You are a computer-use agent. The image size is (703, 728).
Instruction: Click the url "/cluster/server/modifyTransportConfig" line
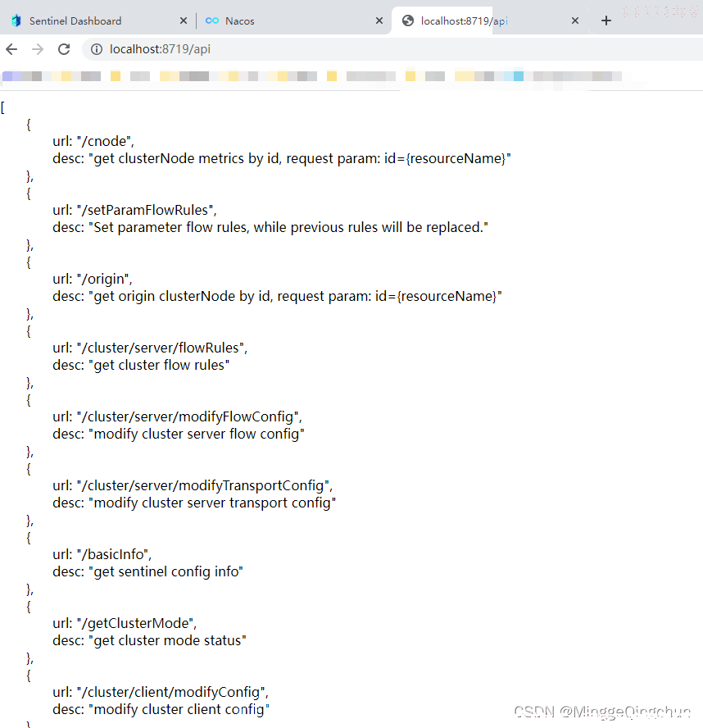pyautogui.click(x=193, y=485)
